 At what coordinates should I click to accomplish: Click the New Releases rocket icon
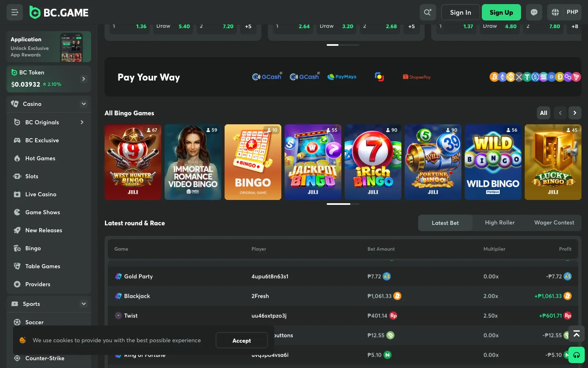(17, 230)
